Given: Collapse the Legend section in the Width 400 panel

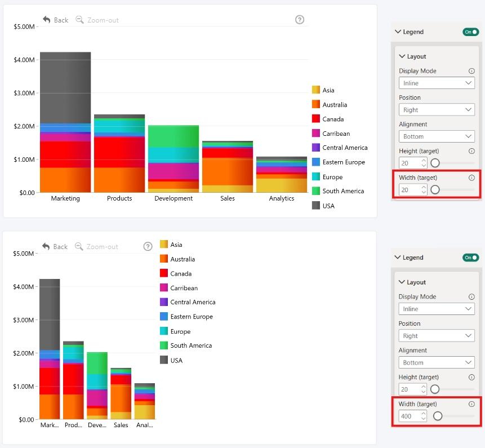Looking at the screenshot, I should pyautogui.click(x=398, y=257).
